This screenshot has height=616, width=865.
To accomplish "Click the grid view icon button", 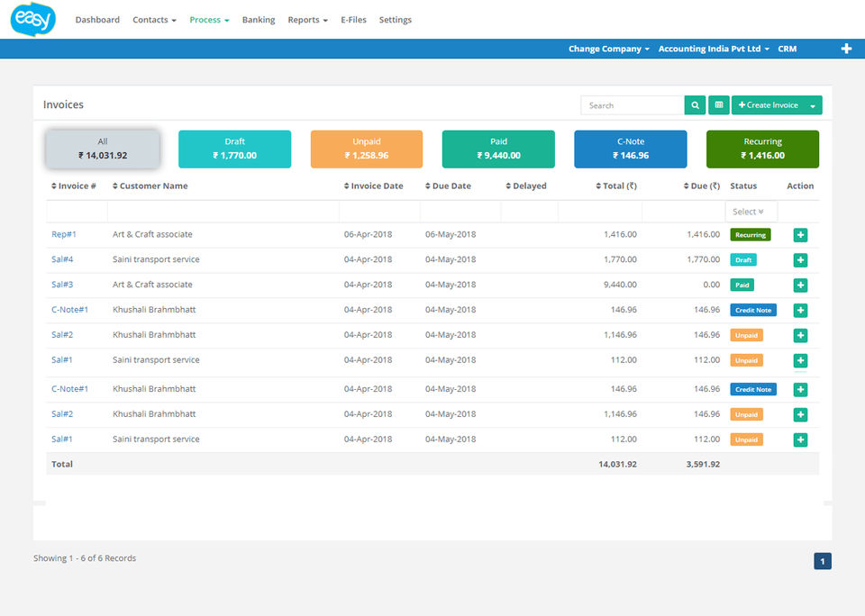I will click(719, 105).
